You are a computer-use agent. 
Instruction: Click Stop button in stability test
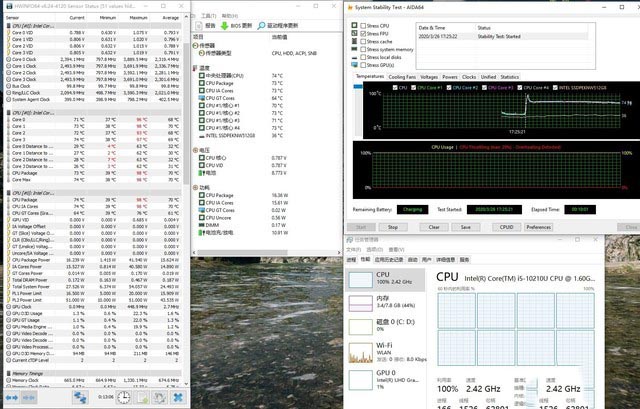click(393, 227)
